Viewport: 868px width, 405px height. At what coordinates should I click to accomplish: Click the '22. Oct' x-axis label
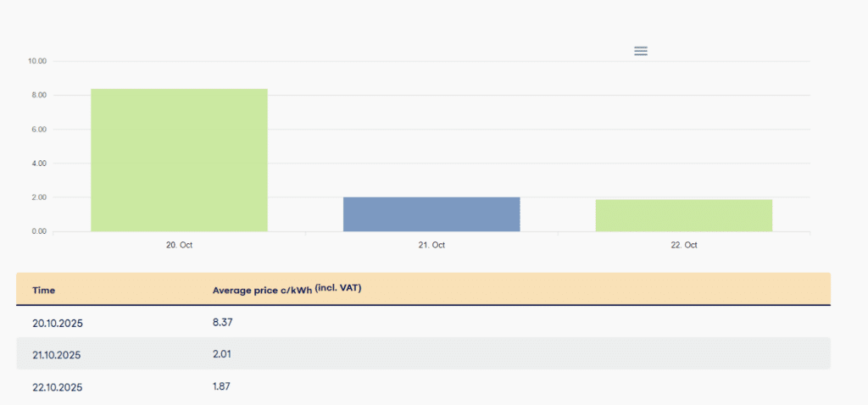click(684, 245)
